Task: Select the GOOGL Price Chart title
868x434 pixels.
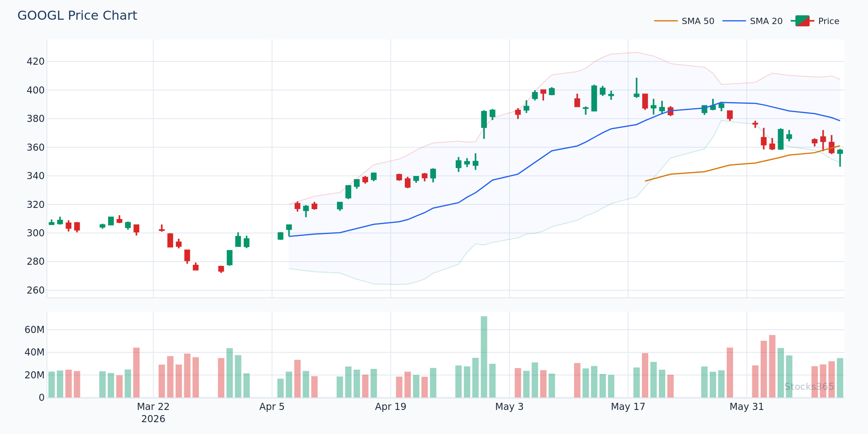Action: coord(77,16)
